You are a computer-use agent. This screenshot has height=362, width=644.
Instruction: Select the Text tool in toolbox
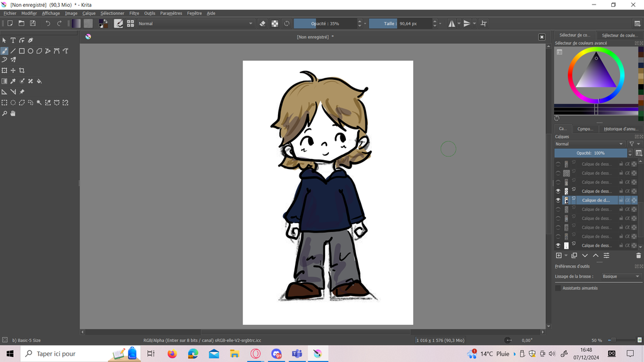[13, 40]
